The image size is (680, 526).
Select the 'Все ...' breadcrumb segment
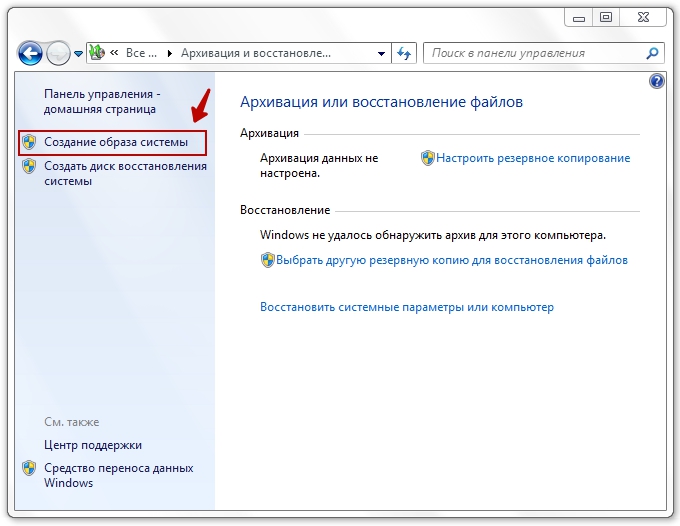141,53
